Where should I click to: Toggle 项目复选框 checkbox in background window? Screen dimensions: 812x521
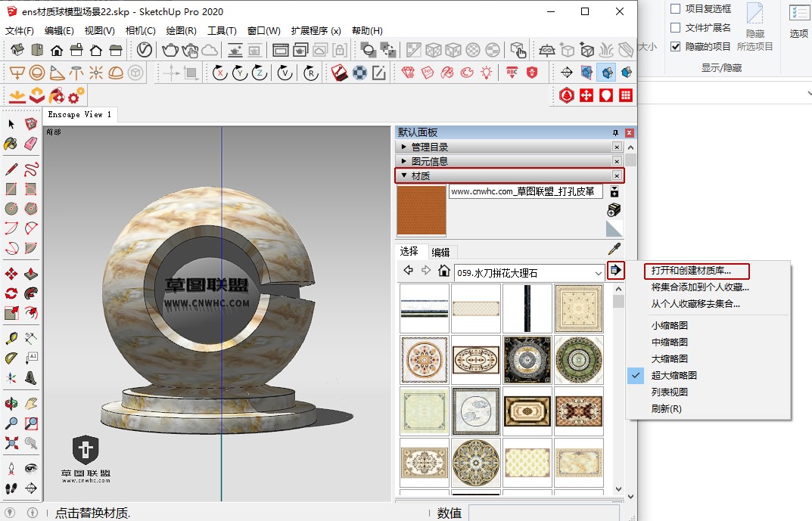pos(675,9)
